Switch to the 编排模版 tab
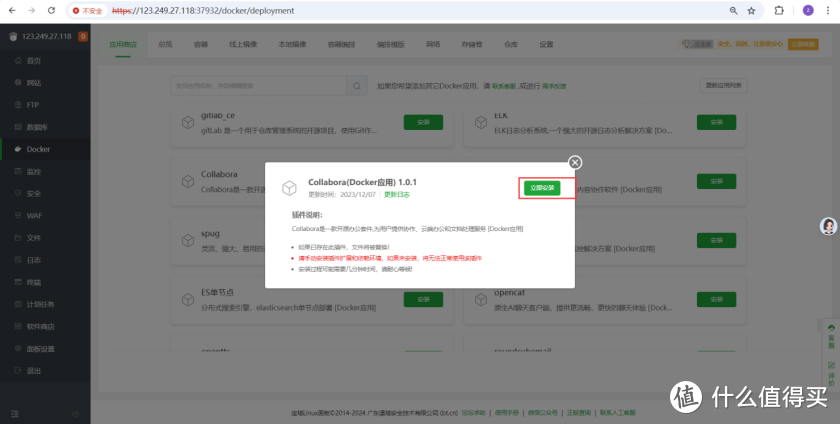Image resolution: width=840 pixels, height=424 pixels. point(391,44)
